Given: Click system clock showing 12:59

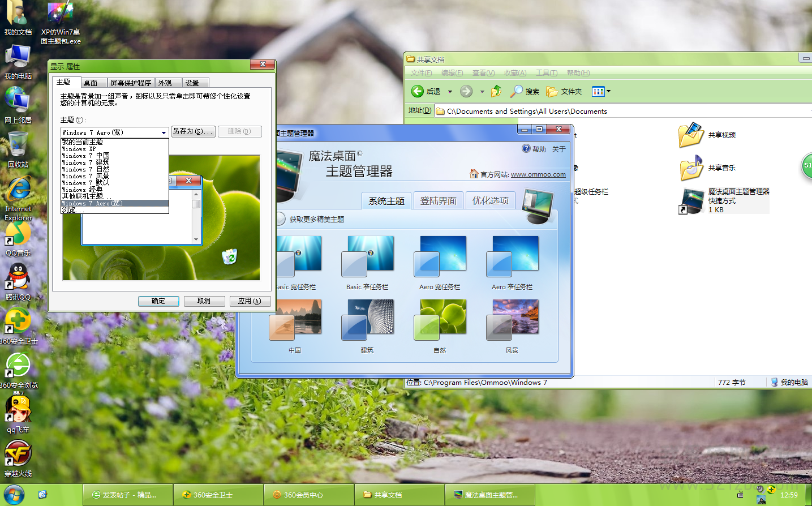Looking at the screenshot, I should click(789, 495).
